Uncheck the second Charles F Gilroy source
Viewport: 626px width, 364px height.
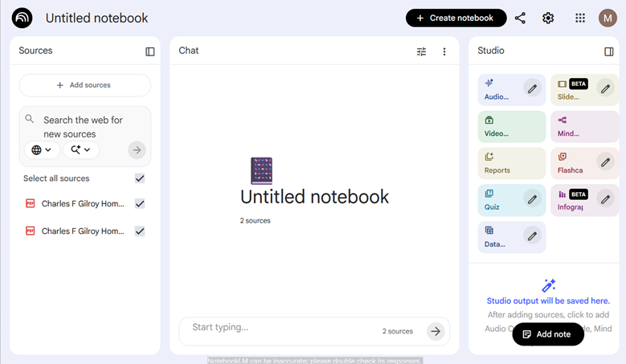[140, 231]
